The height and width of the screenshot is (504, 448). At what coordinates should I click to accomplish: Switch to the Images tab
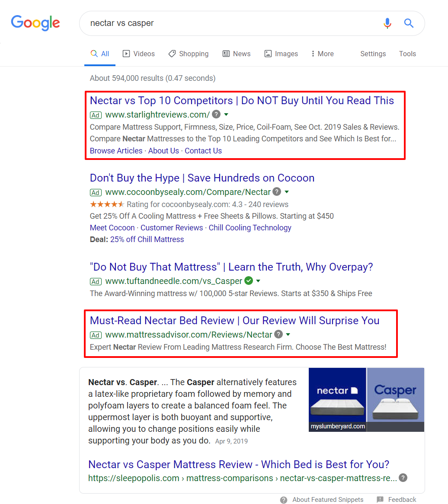click(x=281, y=54)
